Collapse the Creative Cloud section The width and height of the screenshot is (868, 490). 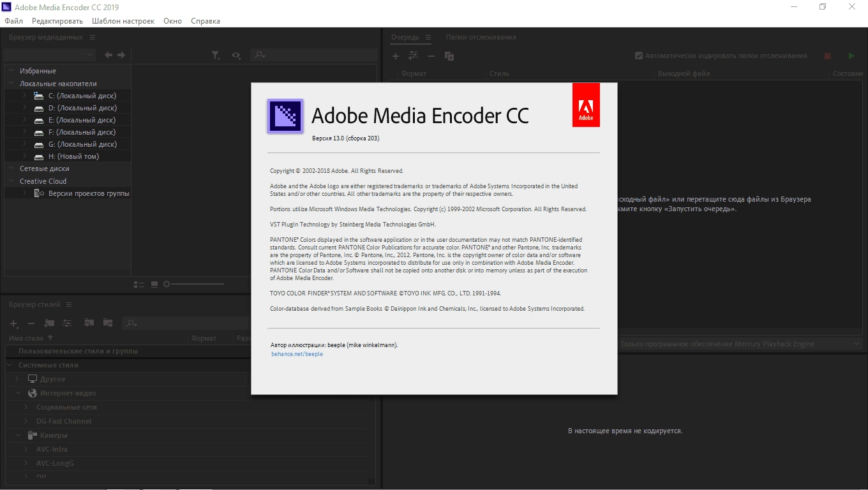click(11, 181)
